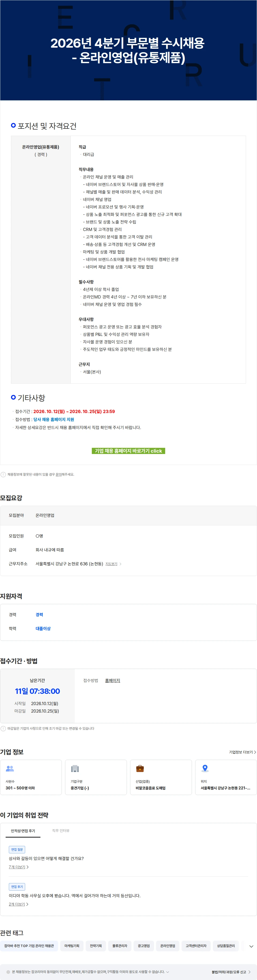
Task: Expand 2개 더보기 interview reviews
Action: [x=19, y=904]
